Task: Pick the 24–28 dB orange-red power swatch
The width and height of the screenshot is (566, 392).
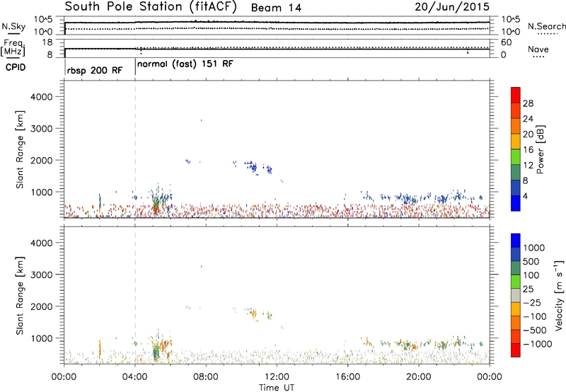Action: [x=516, y=111]
